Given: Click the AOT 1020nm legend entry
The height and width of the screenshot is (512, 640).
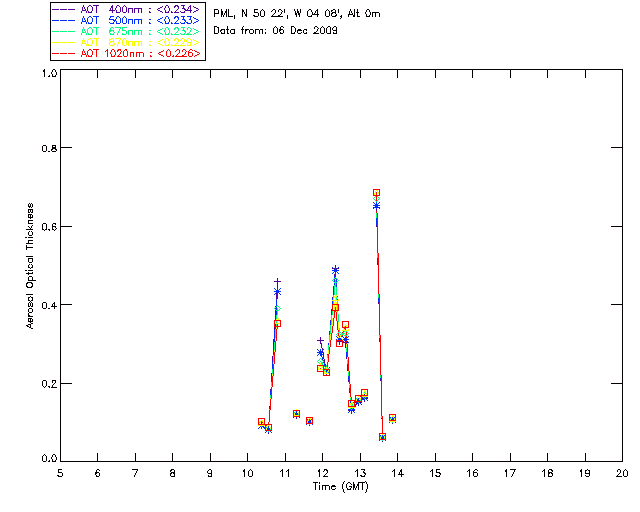Looking at the screenshot, I should 126,53.
